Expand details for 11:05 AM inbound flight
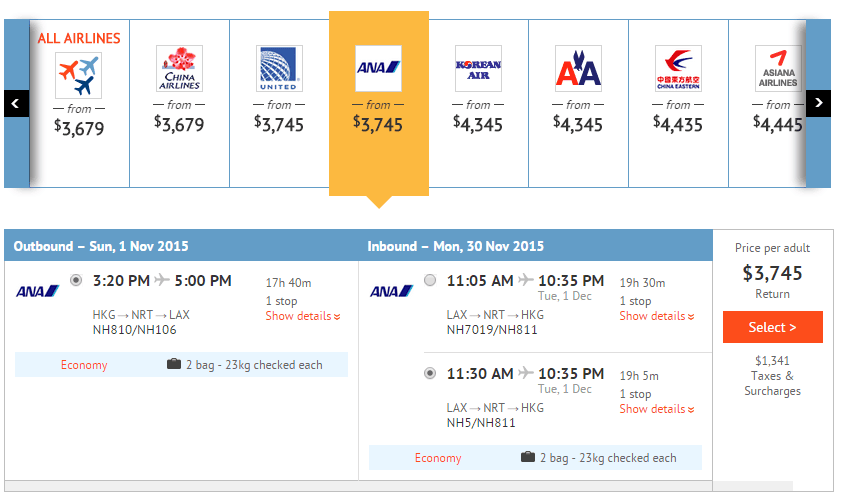Image resolution: width=842 pixels, height=494 pixels. pyautogui.click(x=657, y=316)
